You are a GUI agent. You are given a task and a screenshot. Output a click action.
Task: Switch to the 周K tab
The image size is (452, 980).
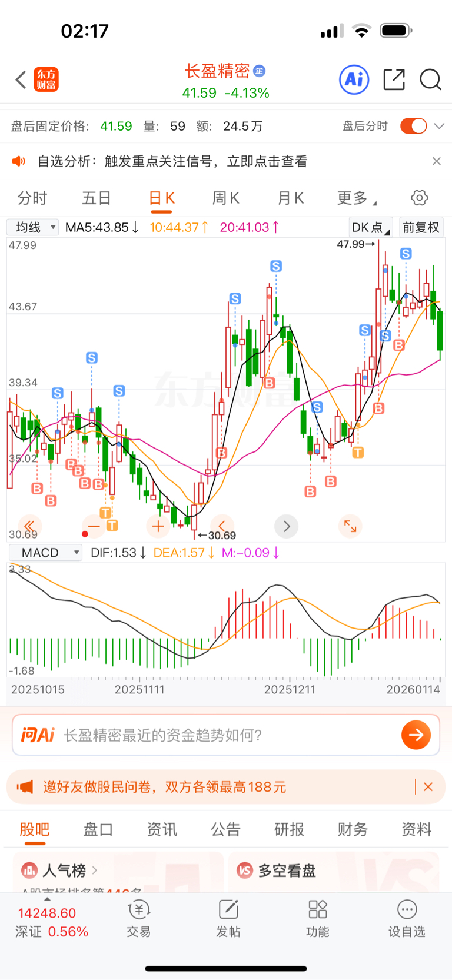(x=225, y=198)
